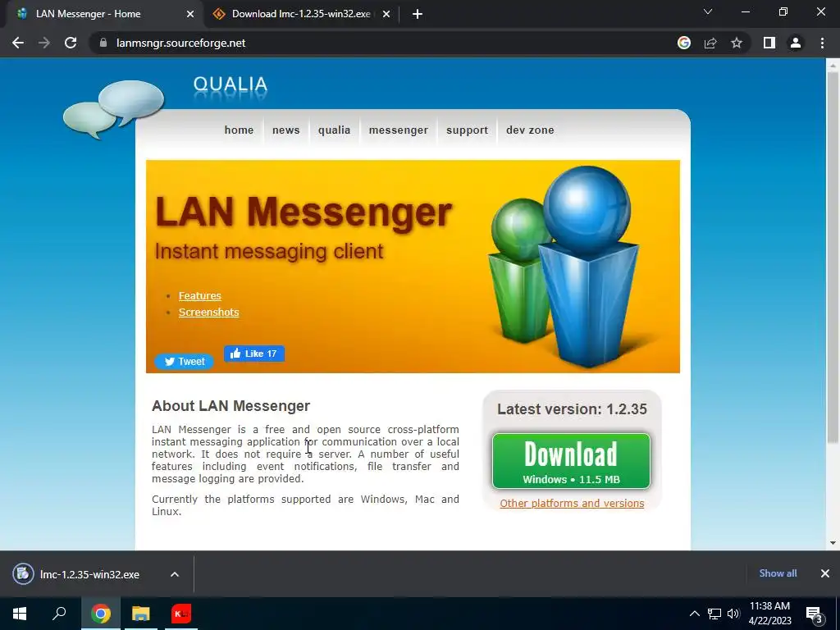This screenshot has width=840, height=630.
Task: Click the About LAN Messenger heading
Action: click(x=231, y=406)
